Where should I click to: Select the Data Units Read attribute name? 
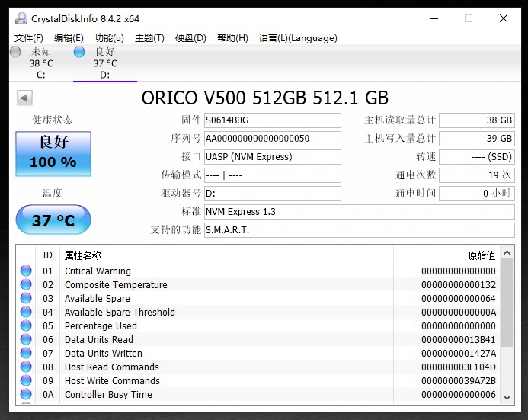[98, 339]
